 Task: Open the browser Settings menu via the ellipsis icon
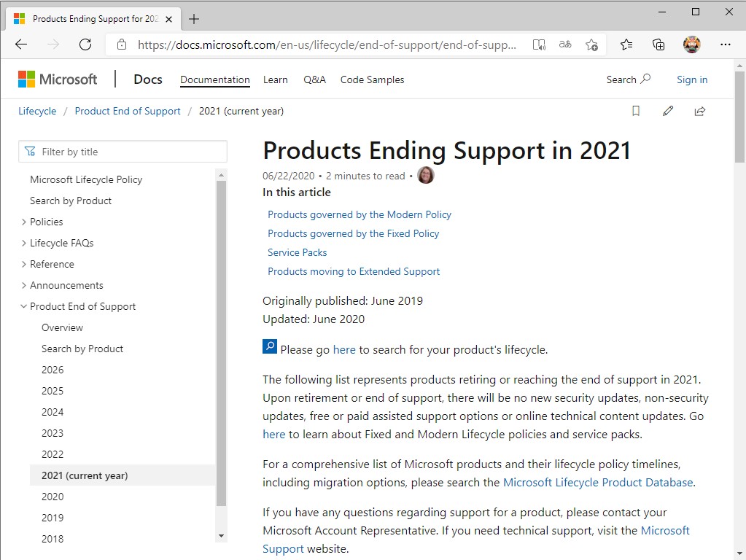pyautogui.click(x=726, y=44)
